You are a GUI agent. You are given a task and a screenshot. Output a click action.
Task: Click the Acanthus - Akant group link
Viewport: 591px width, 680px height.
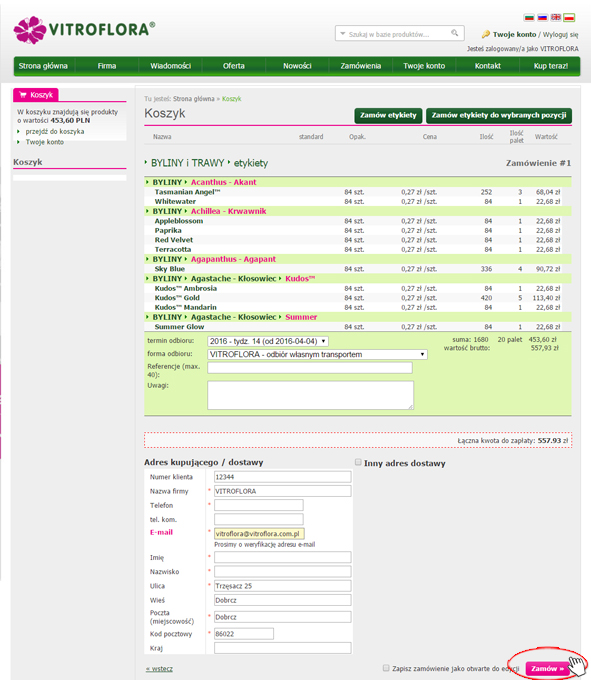tap(223, 183)
